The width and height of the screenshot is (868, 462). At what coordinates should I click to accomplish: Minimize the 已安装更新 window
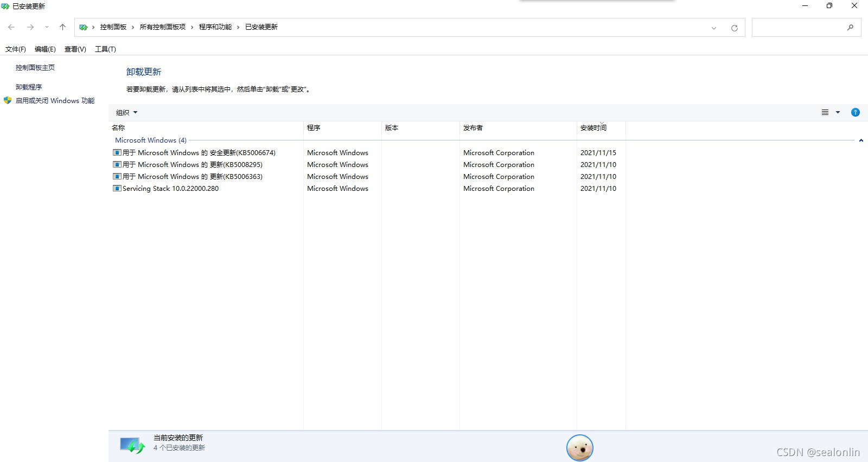pyautogui.click(x=805, y=6)
